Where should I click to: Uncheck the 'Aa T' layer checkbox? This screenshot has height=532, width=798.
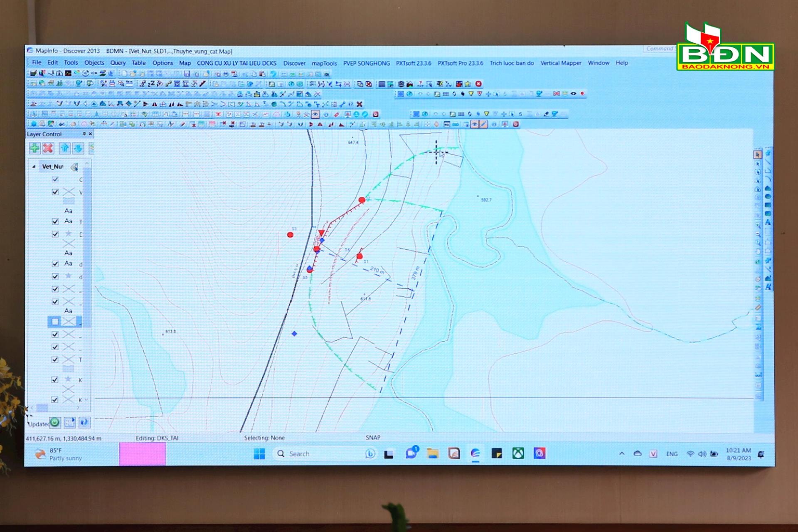click(55, 222)
